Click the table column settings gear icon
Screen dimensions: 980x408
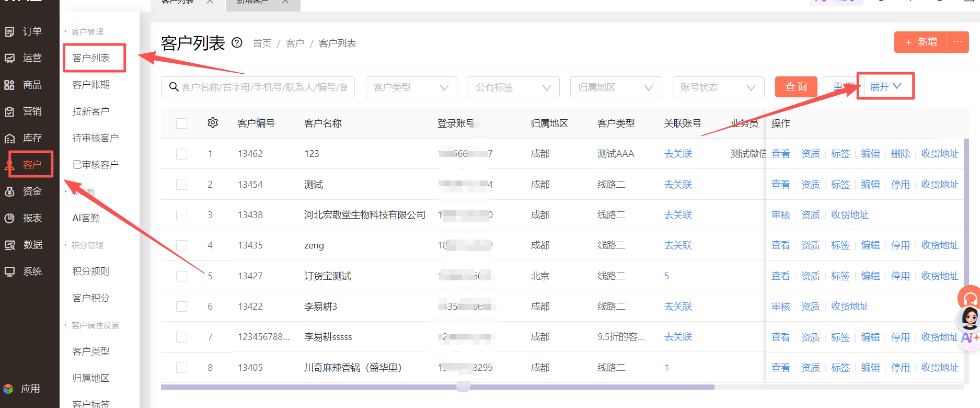tap(213, 122)
